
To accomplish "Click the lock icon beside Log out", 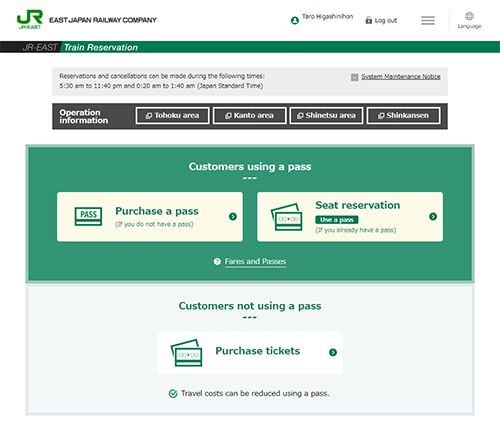I will pos(368,20).
